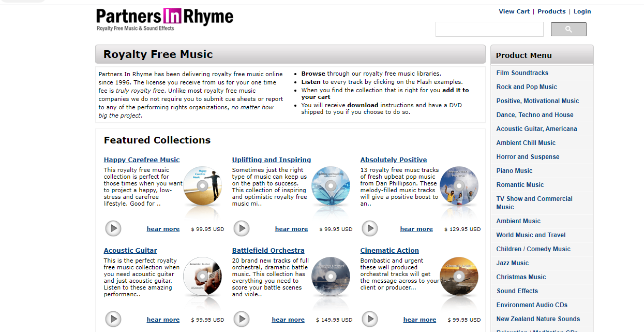Select Horror and Suspense menu item
This screenshot has height=332, width=644.
point(542,157)
